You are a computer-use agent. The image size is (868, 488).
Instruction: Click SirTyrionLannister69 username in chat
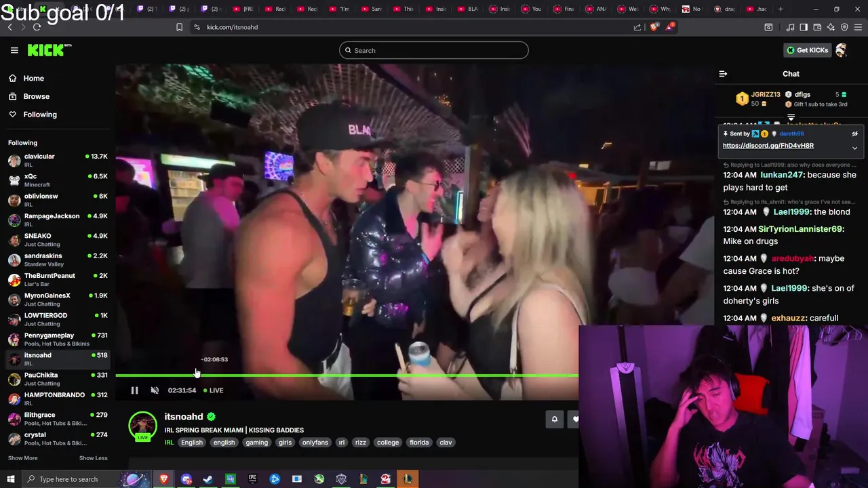coord(800,229)
